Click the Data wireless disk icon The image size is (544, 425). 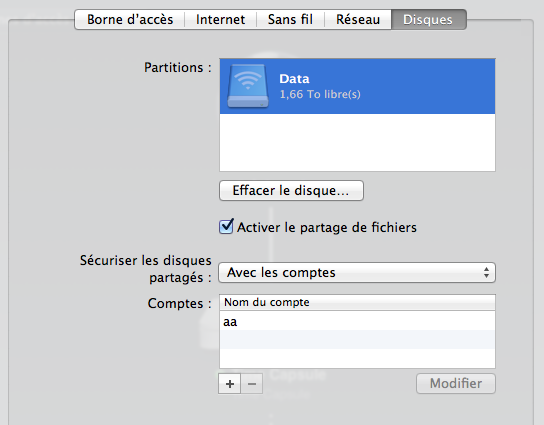coord(248,86)
